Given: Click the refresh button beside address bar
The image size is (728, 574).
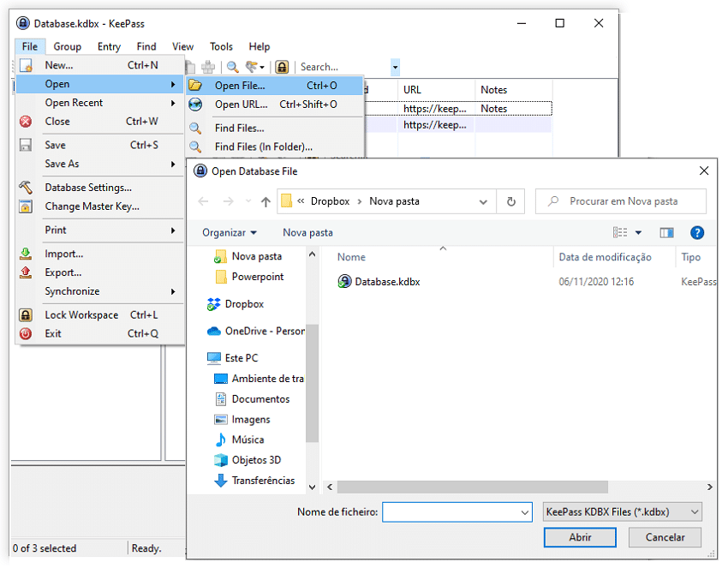Looking at the screenshot, I should pyautogui.click(x=510, y=201).
